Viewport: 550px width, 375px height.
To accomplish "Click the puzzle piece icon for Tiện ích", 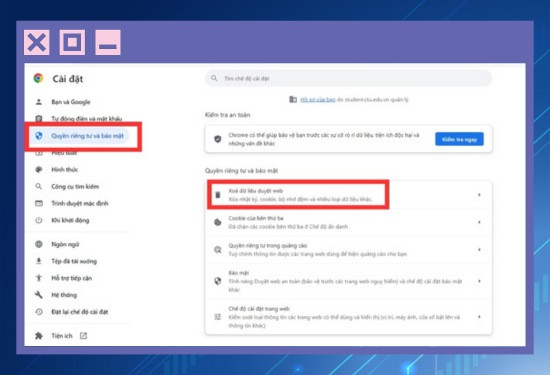I will tap(39, 336).
